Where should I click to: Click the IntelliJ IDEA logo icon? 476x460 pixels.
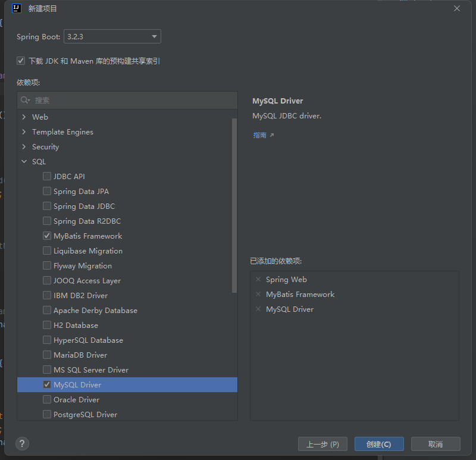pyautogui.click(x=17, y=8)
